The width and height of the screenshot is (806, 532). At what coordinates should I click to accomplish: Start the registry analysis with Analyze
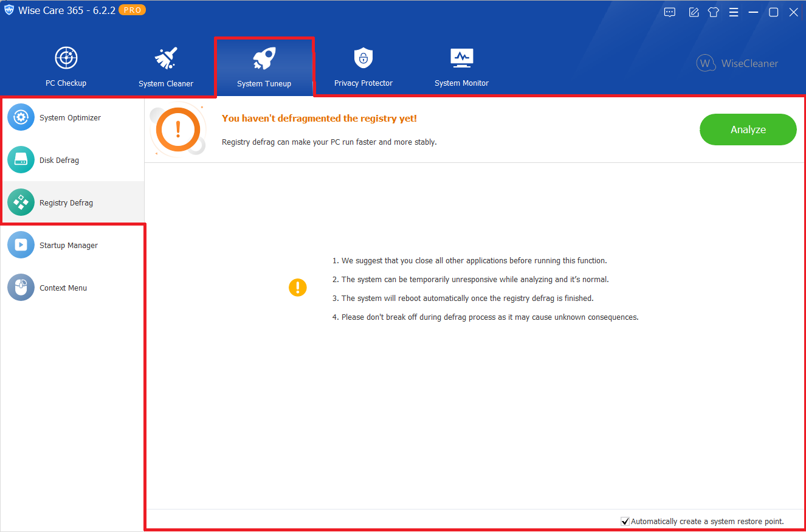748,130
